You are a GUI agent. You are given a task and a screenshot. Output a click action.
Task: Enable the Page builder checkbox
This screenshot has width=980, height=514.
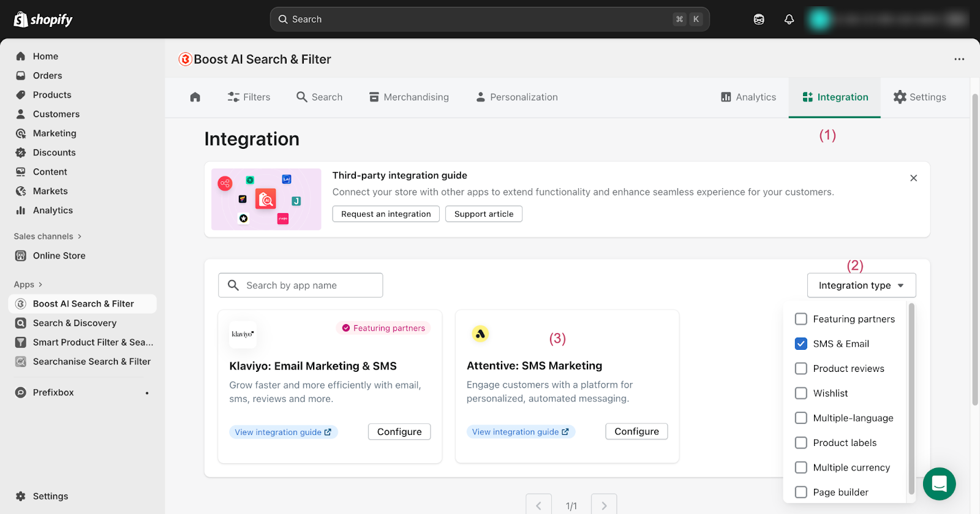(801, 492)
